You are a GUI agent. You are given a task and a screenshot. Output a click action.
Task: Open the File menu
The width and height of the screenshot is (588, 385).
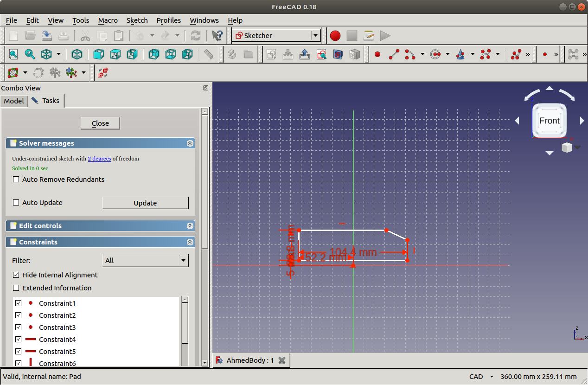tap(11, 20)
